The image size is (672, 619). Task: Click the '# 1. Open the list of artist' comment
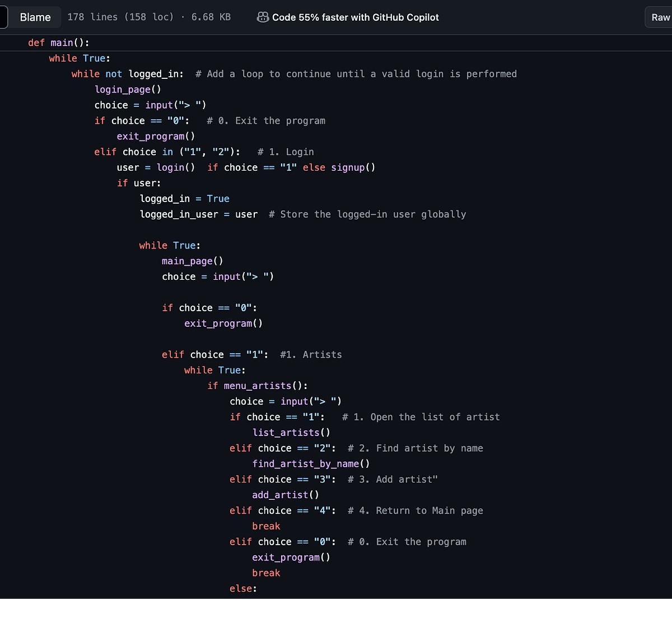tap(421, 418)
